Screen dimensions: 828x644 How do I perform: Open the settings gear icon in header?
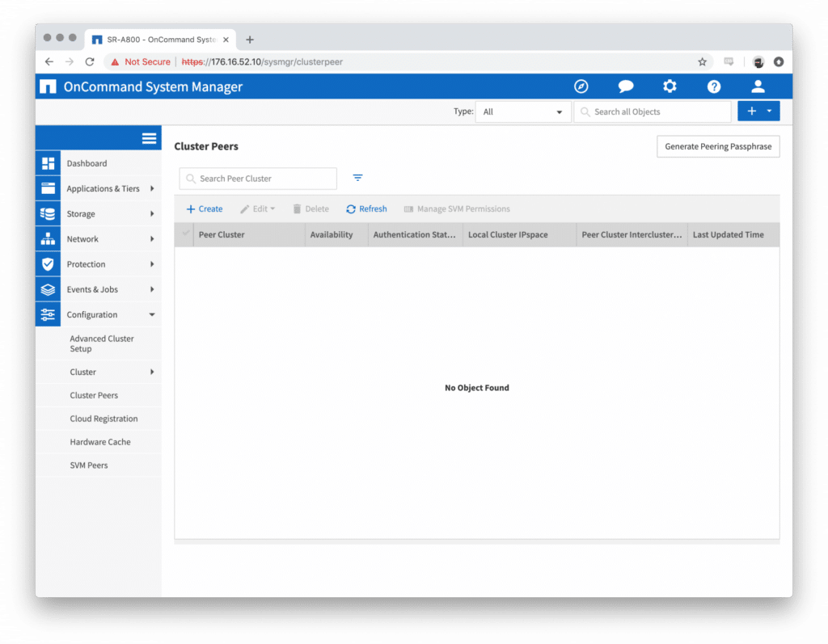(x=670, y=86)
